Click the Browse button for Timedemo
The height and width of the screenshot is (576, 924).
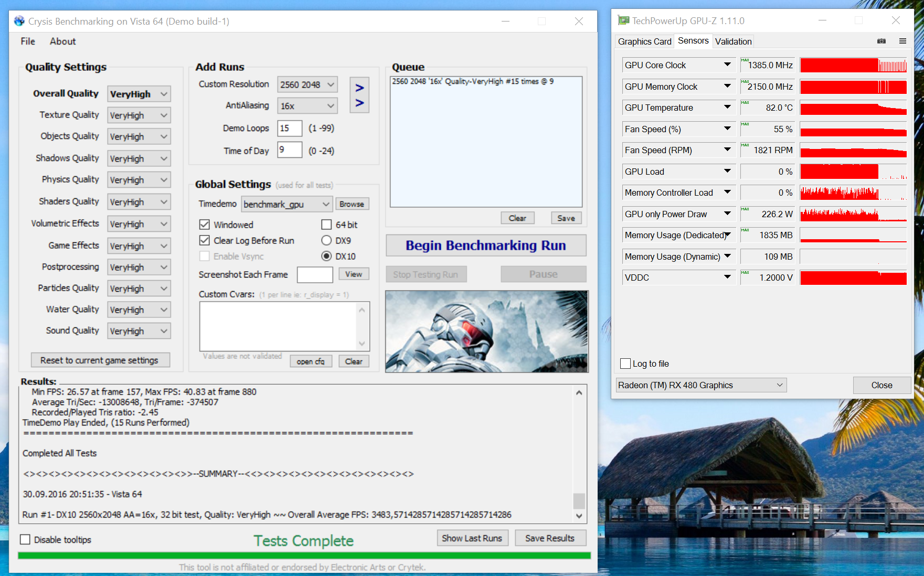click(352, 204)
